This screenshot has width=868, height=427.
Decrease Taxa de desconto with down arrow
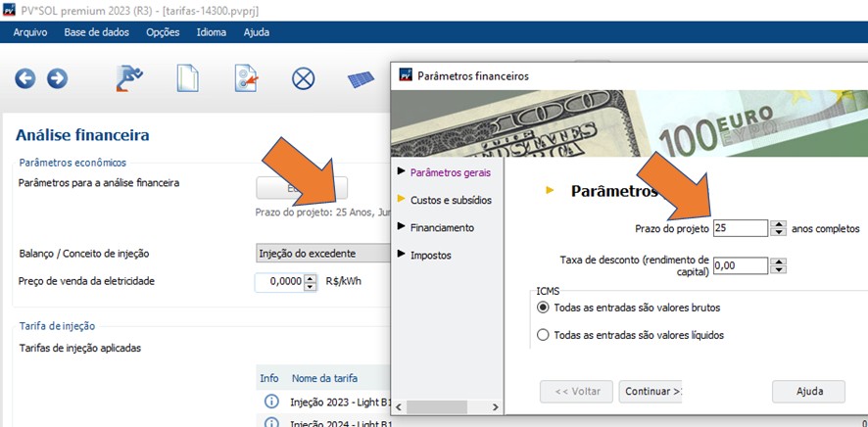click(778, 269)
